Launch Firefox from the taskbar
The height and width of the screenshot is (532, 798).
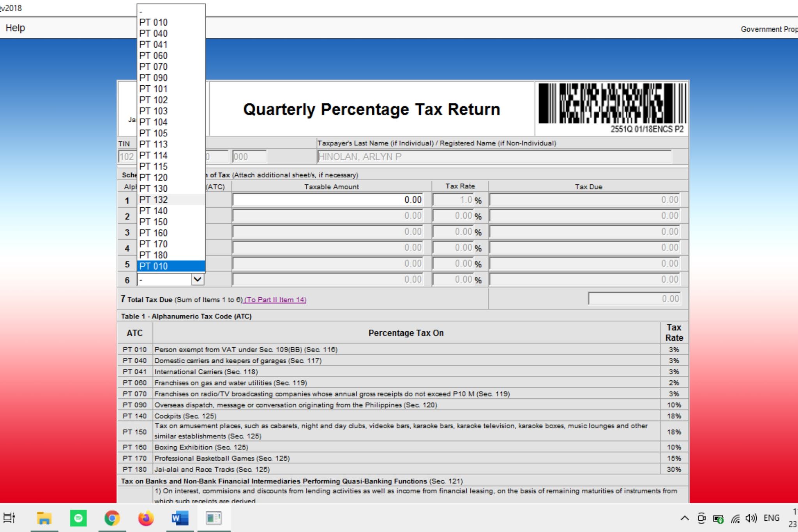click(146, 518)
